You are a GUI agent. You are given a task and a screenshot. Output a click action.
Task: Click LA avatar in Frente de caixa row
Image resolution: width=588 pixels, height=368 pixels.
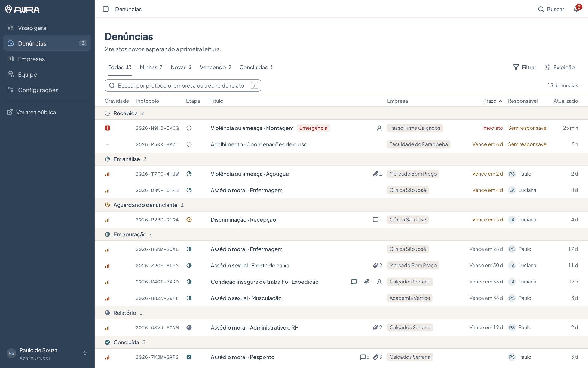(x=512, y=265)
